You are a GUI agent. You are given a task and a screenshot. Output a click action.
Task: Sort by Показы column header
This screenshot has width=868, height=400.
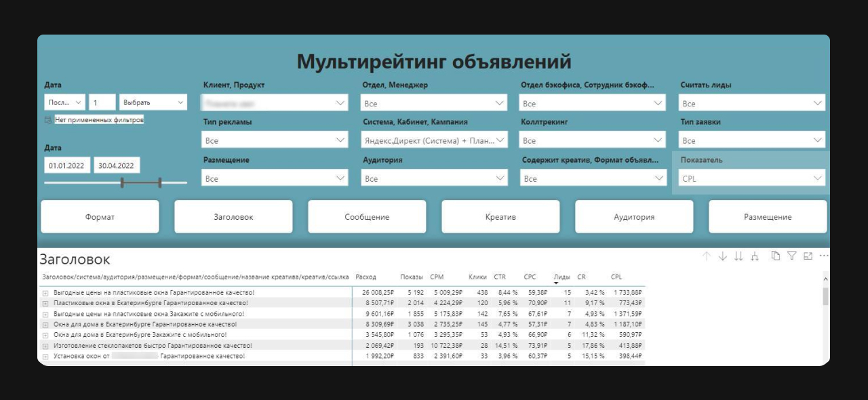click(411, 277)
